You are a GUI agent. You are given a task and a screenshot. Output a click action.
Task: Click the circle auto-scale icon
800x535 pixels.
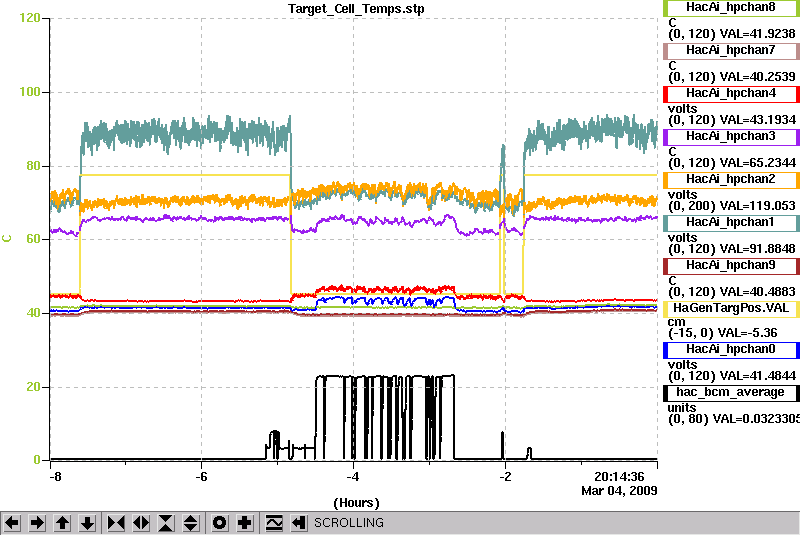tap(220, 523)
